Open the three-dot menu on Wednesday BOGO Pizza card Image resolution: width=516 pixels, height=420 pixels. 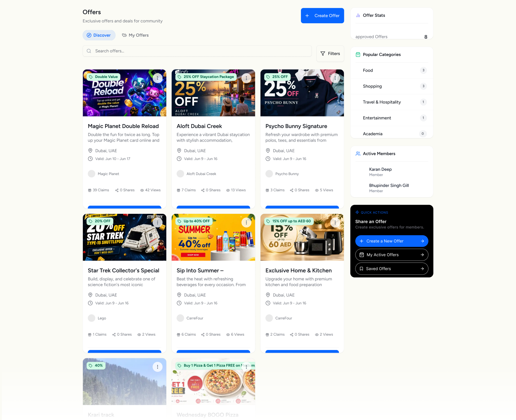(x=246, y=367)
